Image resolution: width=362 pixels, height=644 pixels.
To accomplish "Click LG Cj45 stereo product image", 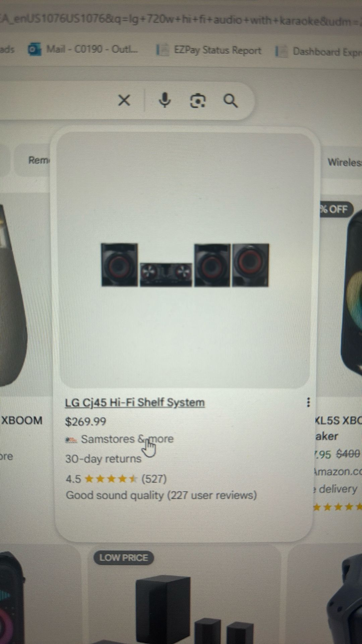I will 185,265.
